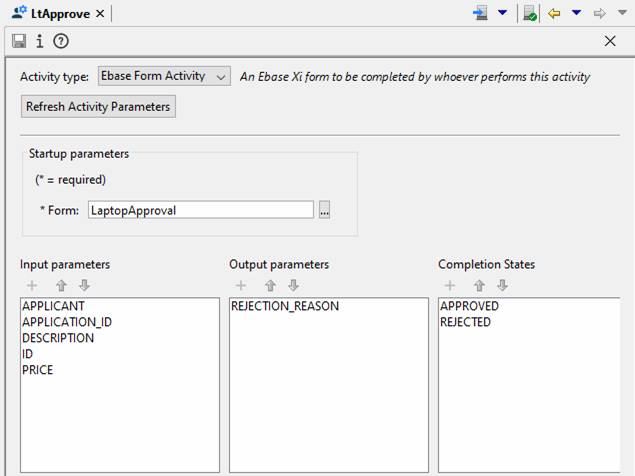The image size is (635, 476).
Task: Expand the dropdown beside the server deploy icon
Action: pos(503,13)
